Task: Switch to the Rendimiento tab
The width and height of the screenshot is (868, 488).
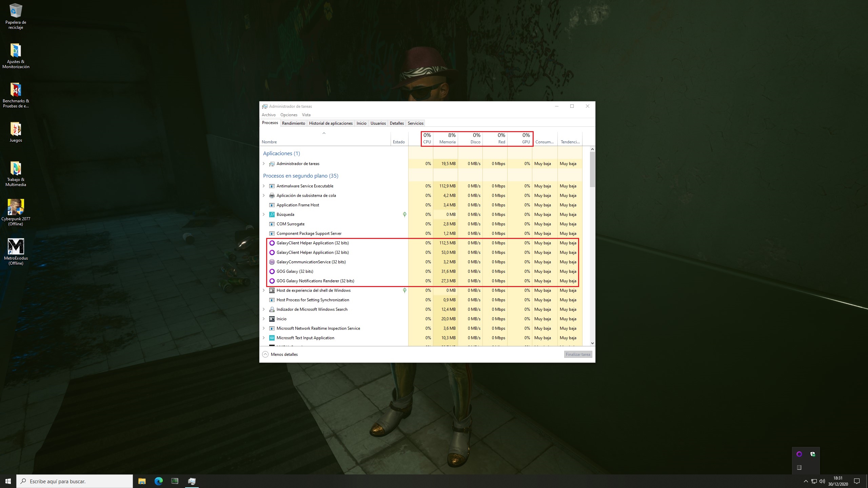Action: [x=293, y=123]
